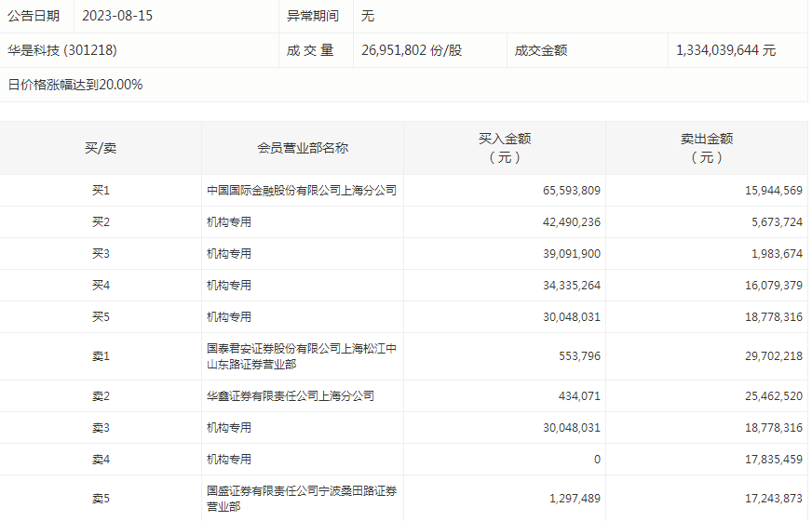Select buy amount 434,071
Screen dimensions: 812x521
[579, 396]
